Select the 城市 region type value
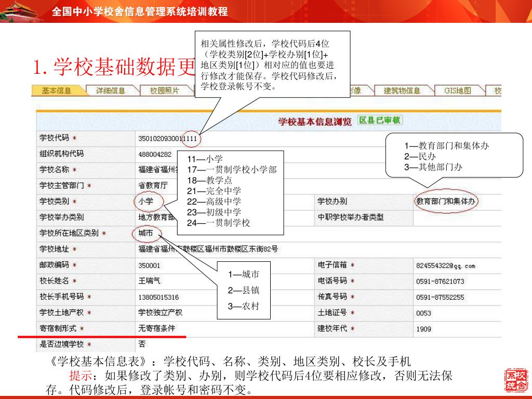The image size is (532, 399). click(145, 233)
